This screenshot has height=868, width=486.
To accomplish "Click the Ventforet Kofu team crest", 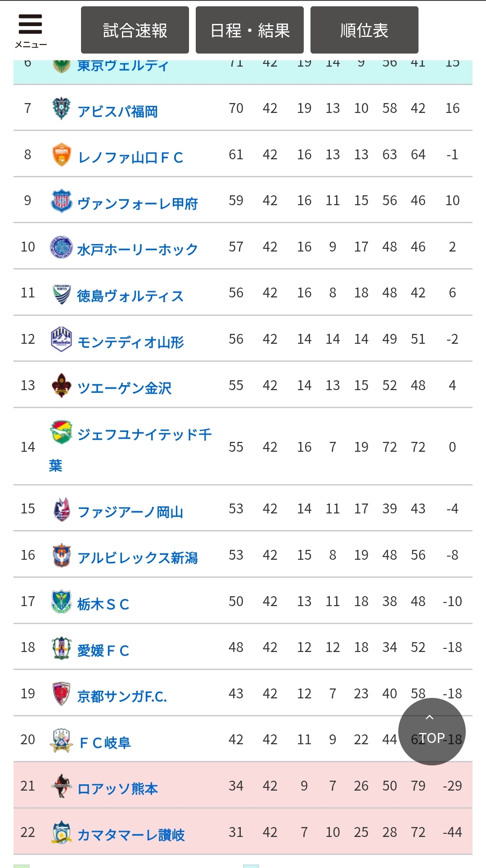I will point(61,201).
